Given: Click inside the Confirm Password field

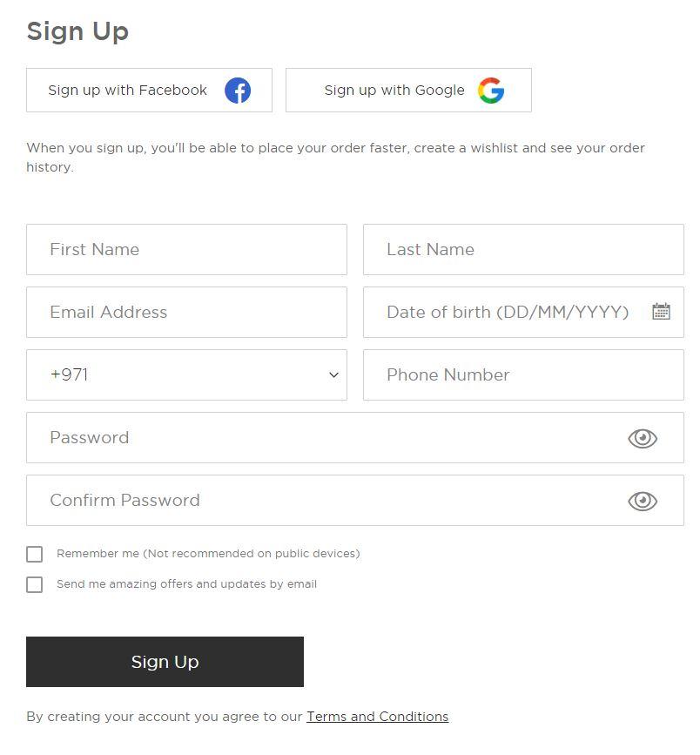Looking at the screenshot, I should 322,501.
